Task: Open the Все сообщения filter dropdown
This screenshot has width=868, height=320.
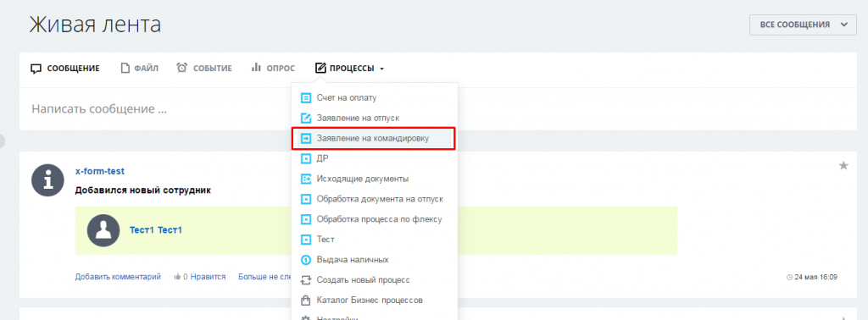Action: 803,25
